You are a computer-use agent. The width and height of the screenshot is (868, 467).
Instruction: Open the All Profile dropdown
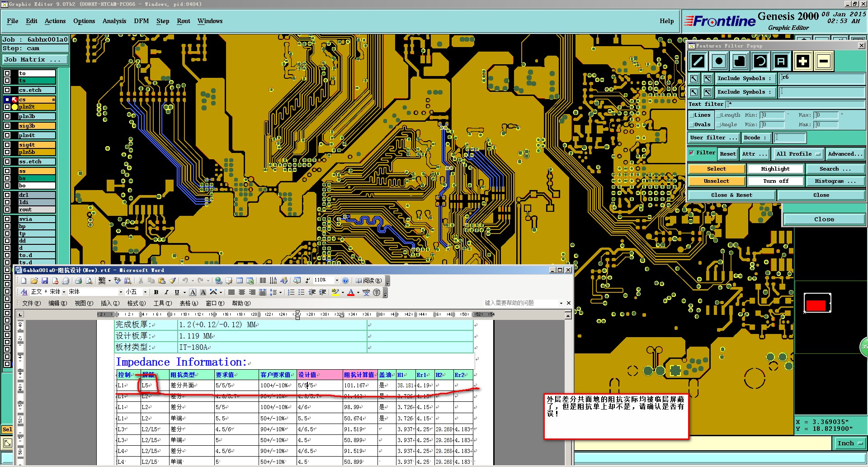click(x=798, y=154)
